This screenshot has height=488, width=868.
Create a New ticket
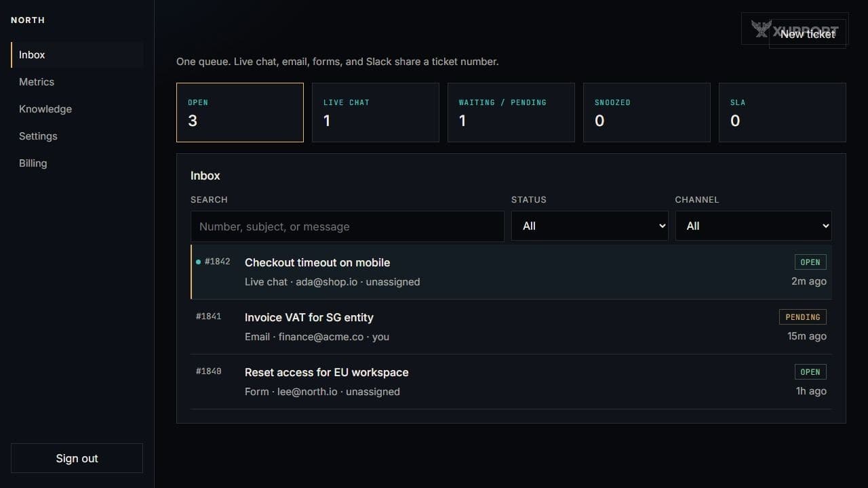pyautogui.click(x=808, y=34)
